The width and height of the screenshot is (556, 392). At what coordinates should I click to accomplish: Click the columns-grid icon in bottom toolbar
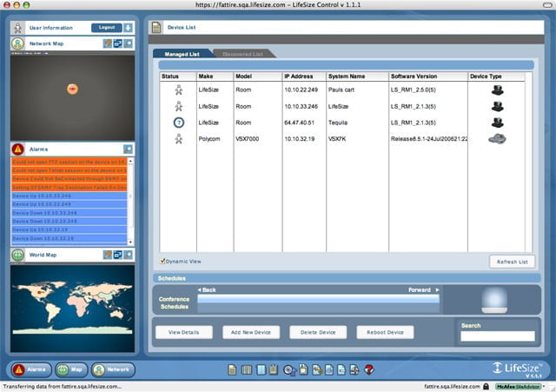tap(247, 370)
